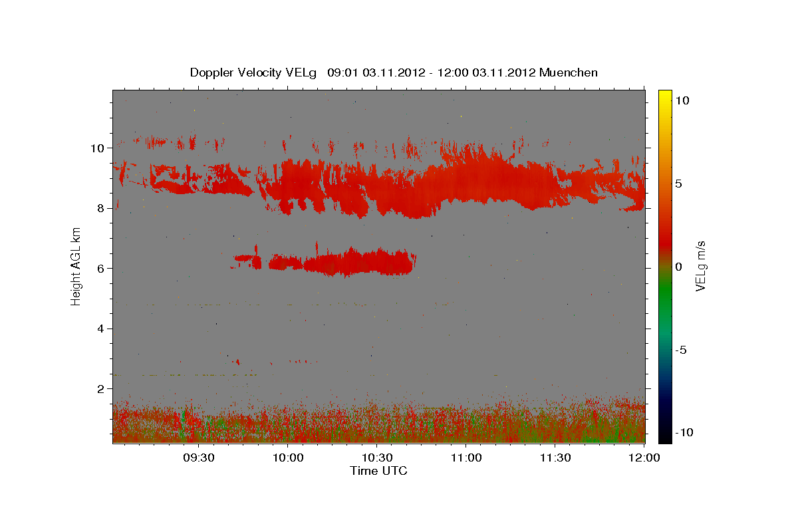Image resolution: width=798 pixels, height=532 pixels.
Task: Click the mid-level cloud layer at 6 km
Action: (x=359, y=263)
